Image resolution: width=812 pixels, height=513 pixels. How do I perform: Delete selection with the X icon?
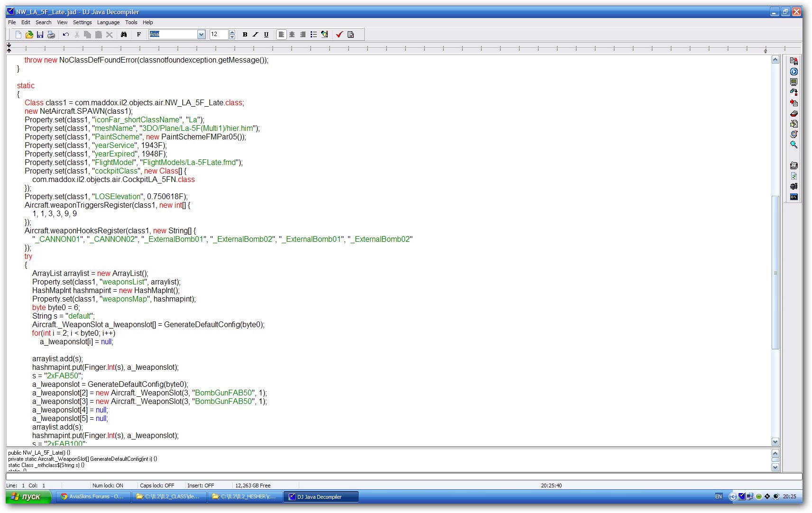click(110, 34)
